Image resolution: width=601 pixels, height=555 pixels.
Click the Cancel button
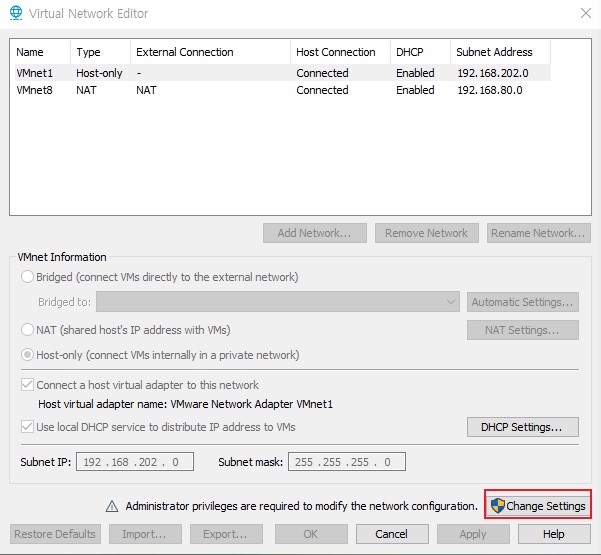point(392,534)
